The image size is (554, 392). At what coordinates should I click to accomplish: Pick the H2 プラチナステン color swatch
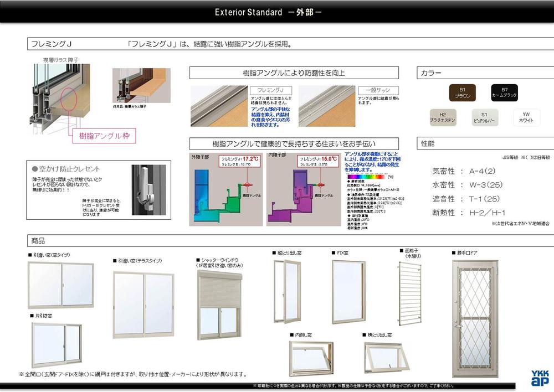443,117
